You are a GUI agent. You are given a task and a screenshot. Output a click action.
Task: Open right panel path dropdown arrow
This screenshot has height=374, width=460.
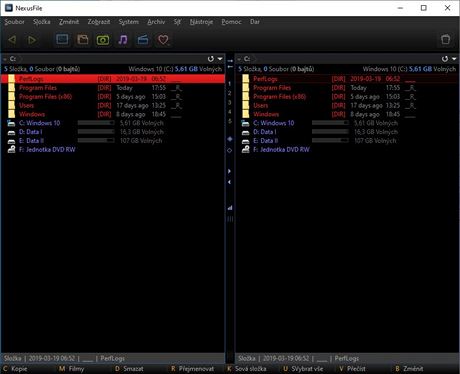click(x=454, y=59)
